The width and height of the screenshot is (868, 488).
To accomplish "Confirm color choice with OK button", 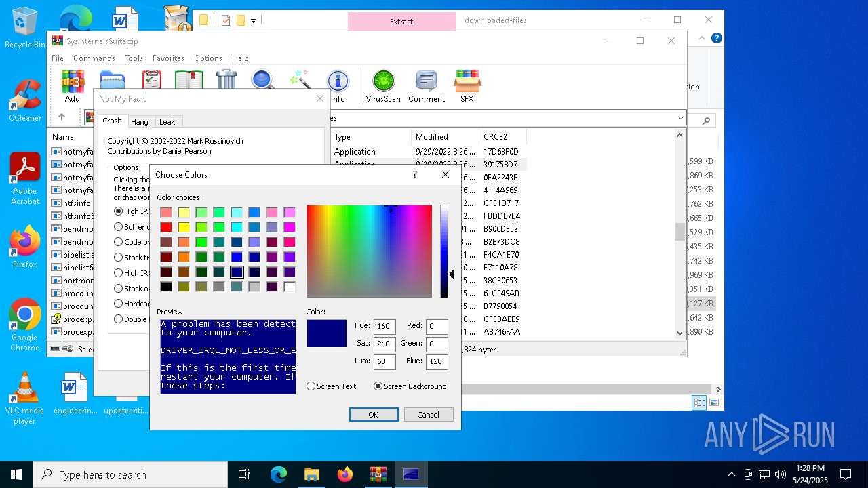I will click(x=374, y=415).
